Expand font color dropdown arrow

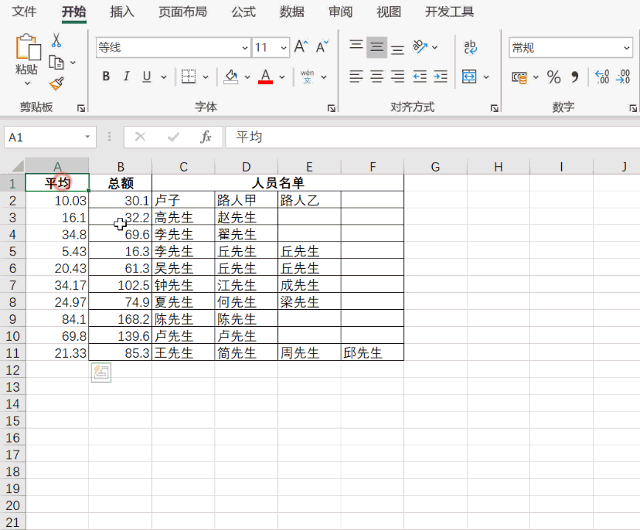click(282, 77)
